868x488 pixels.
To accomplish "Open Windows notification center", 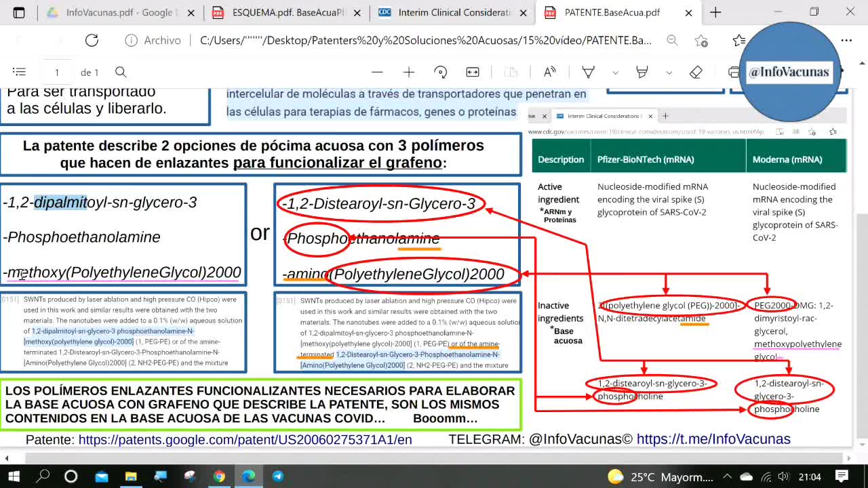I will (x=842, y=476).
